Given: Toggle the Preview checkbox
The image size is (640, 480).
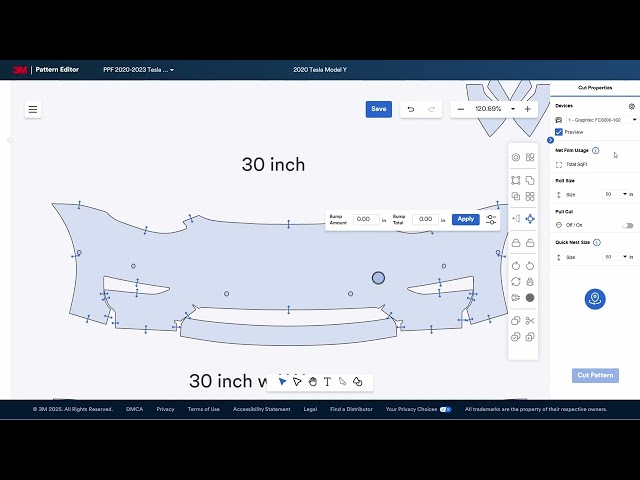Looking at the screenshot, I should point(559,132).
